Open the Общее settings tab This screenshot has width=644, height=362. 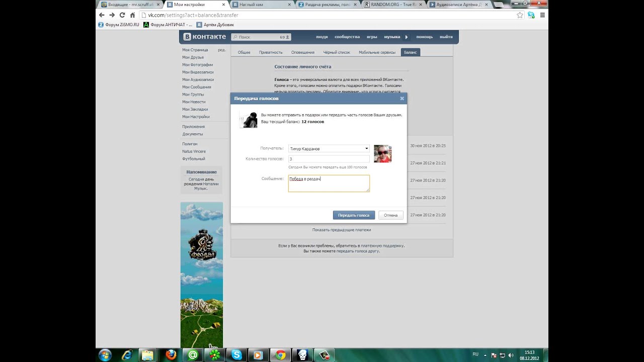click(244, 52)
